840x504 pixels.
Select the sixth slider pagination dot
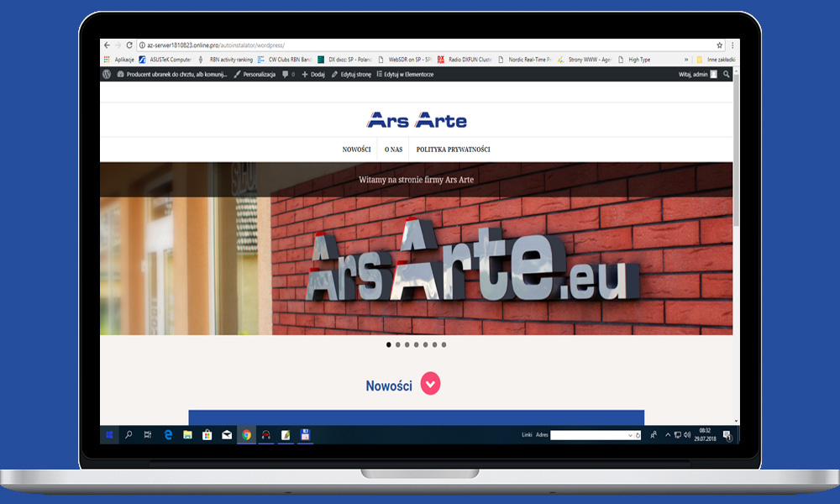(434, 345)
